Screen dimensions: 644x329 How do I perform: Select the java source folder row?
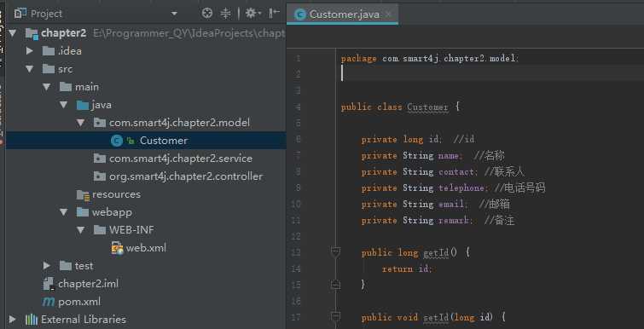coord(146,105)
